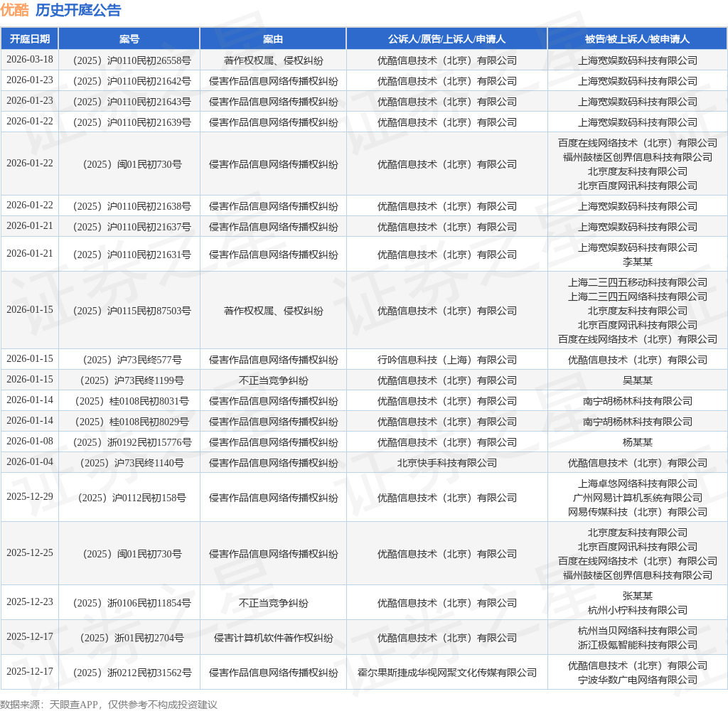Viewport: 728px width, 711px height.
Task: Select case number 浙0106民初11854号
Action: click(132, 603)
